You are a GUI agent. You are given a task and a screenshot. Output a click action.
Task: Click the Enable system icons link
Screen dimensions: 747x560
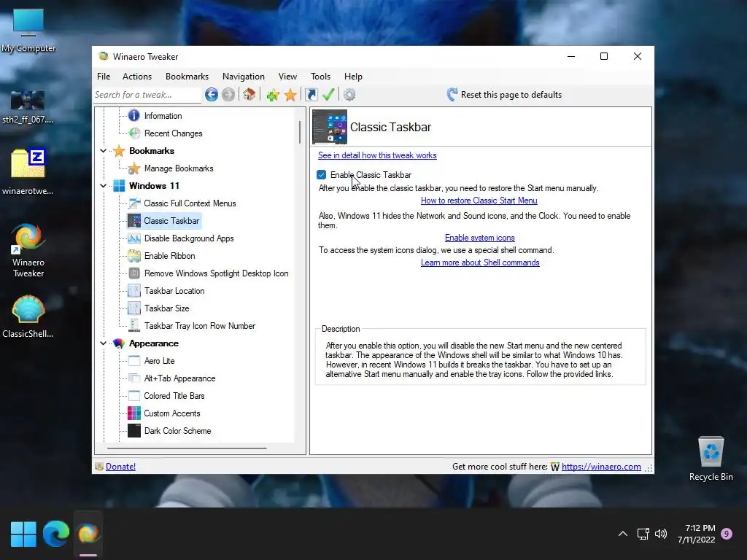coord(480,238)
